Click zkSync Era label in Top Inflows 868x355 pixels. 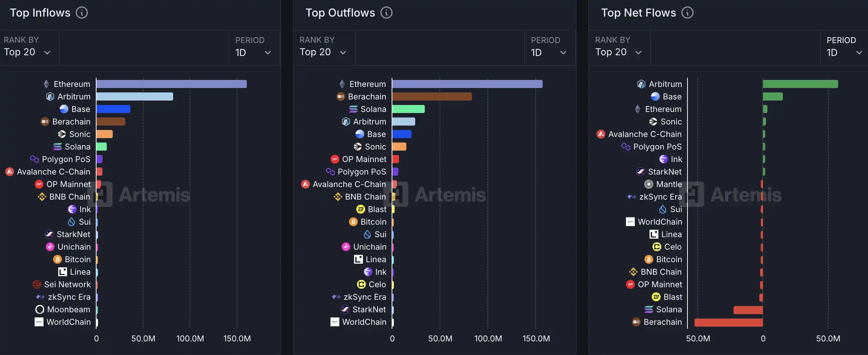(x=69, y=297)
